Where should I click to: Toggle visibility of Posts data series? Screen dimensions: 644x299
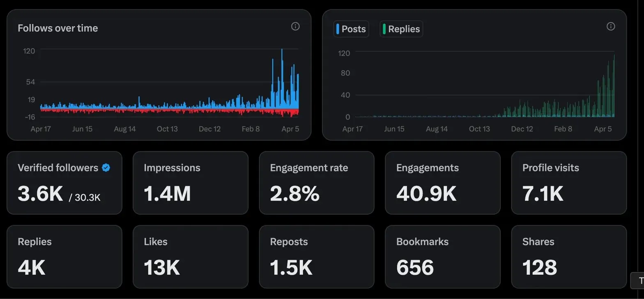pos(351,29)
